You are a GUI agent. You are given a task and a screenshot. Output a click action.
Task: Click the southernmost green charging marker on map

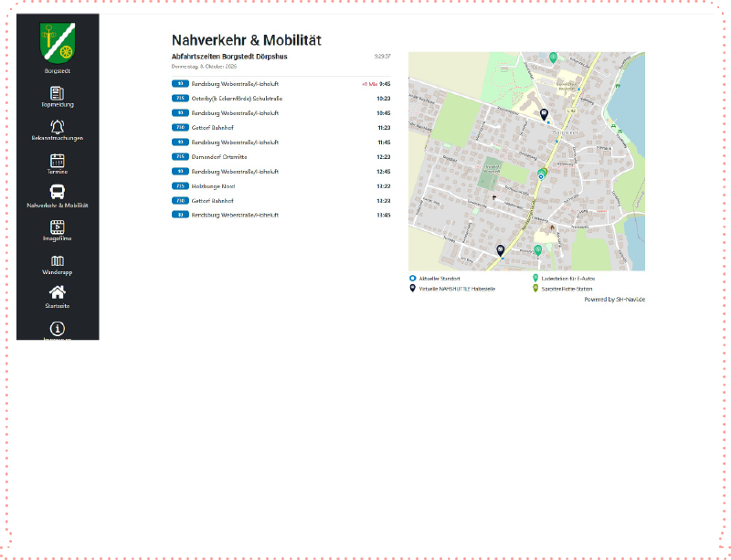pos(538,251)
